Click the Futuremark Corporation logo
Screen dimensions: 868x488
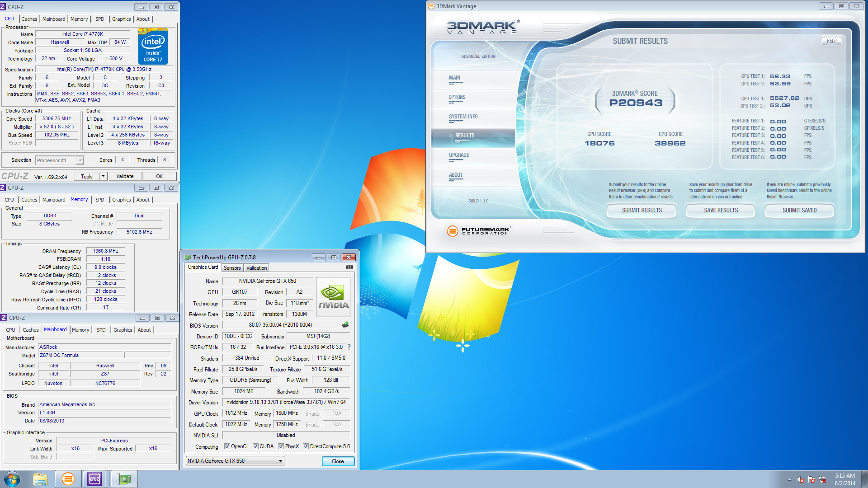(x=479, y=231)
